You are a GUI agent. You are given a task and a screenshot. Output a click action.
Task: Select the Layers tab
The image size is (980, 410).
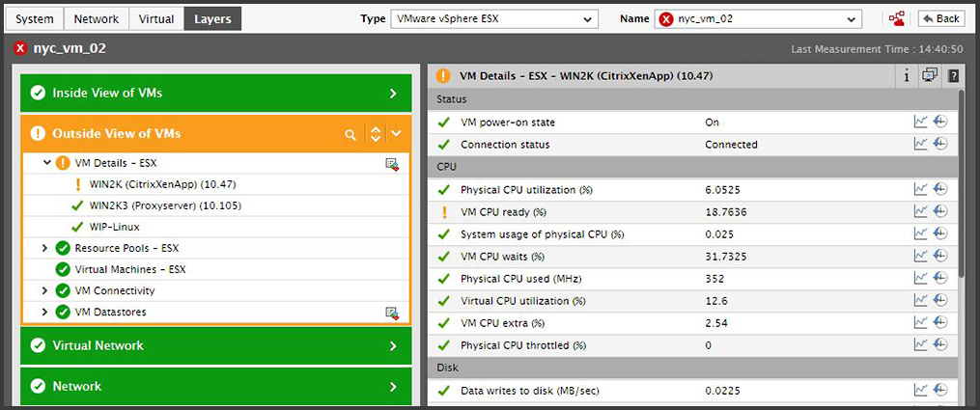click(212, 18)
